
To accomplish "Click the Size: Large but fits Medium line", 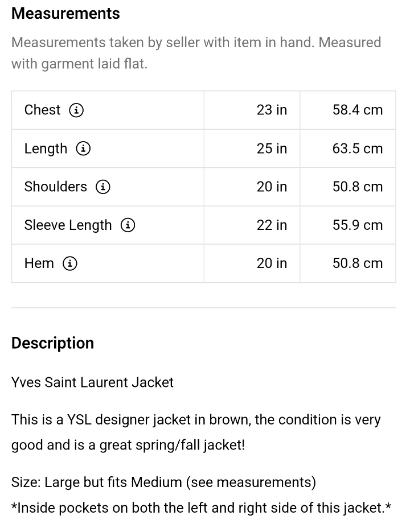I will tap(163, 482).
